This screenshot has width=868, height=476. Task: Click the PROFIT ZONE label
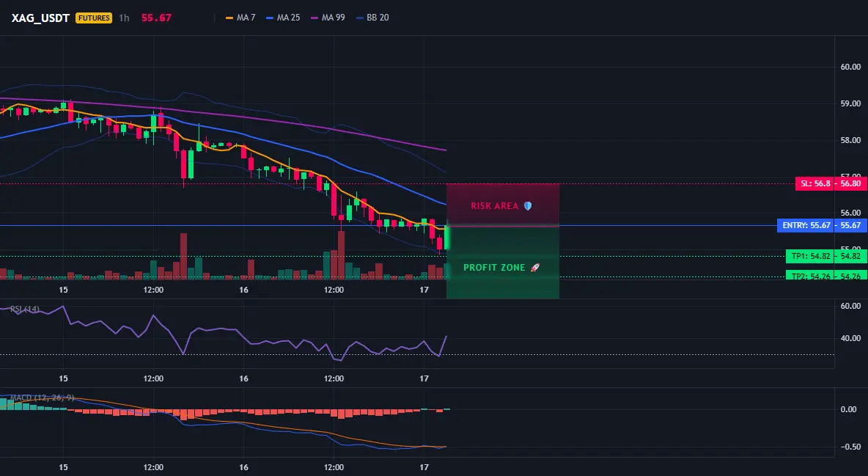(x=494, y=268)
